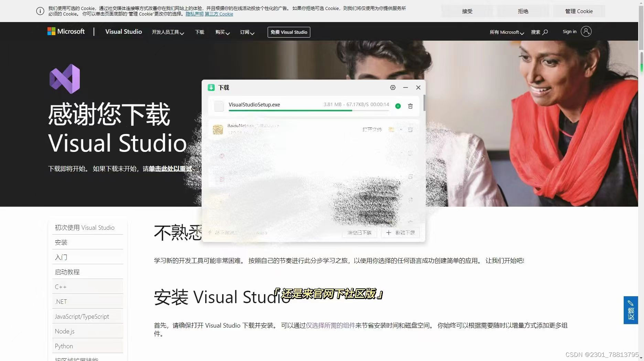The image size is (644, 361).
Task: Click the Sign in account icon
Action: (586, 31)
